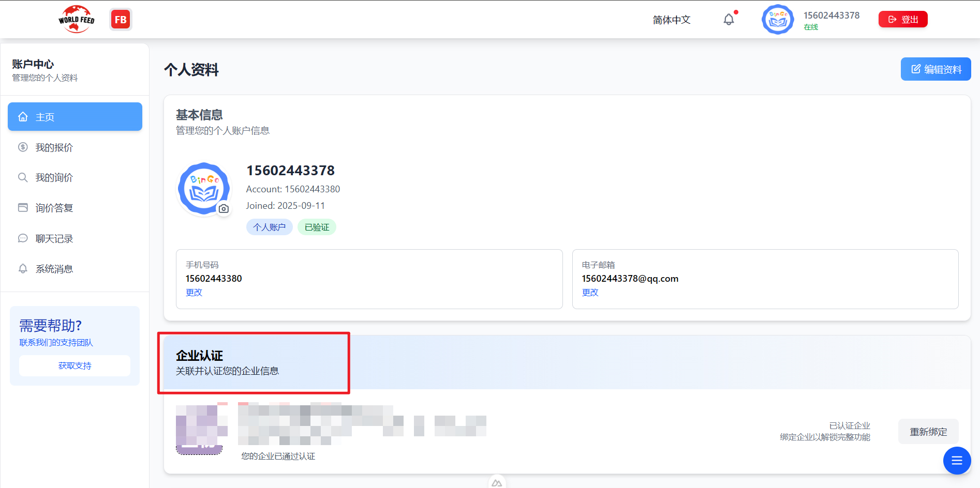Click 更改 under phone number
Viewport: 980px width, 488px height.
[x=194, y=293]
